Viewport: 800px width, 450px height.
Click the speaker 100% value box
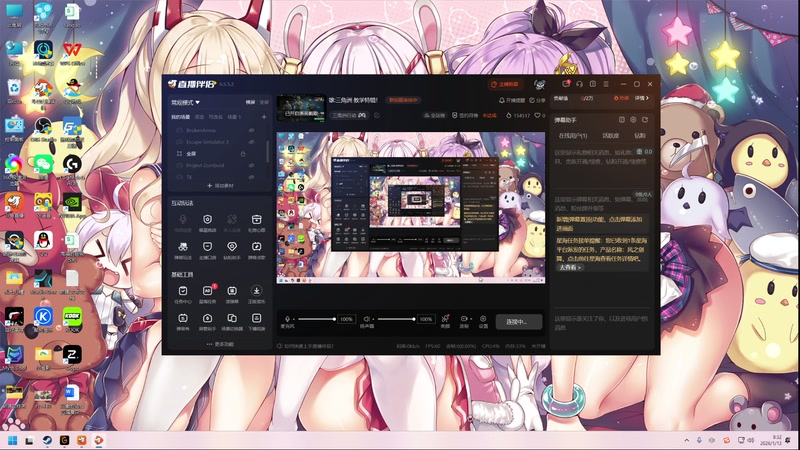[x=426, y=319]
